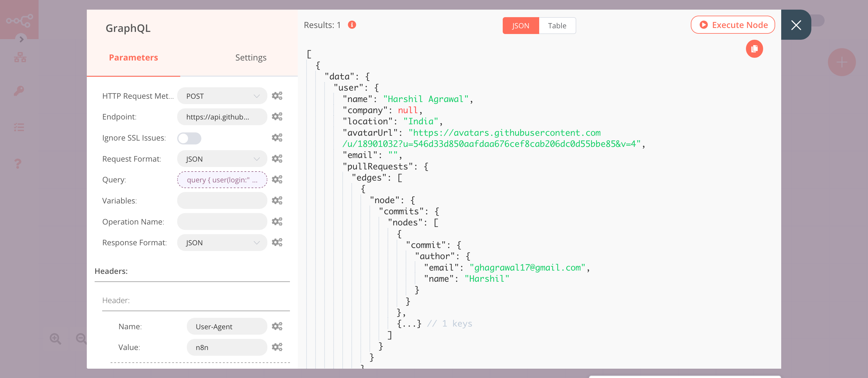Open gear options for Query parameter

click(277, 179)
